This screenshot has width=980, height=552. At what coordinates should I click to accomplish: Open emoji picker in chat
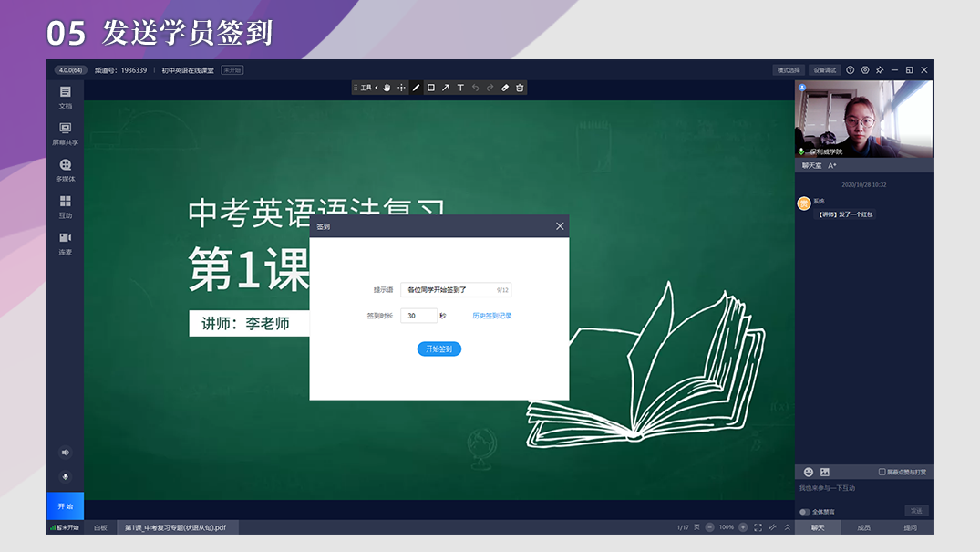pos(808,472)
